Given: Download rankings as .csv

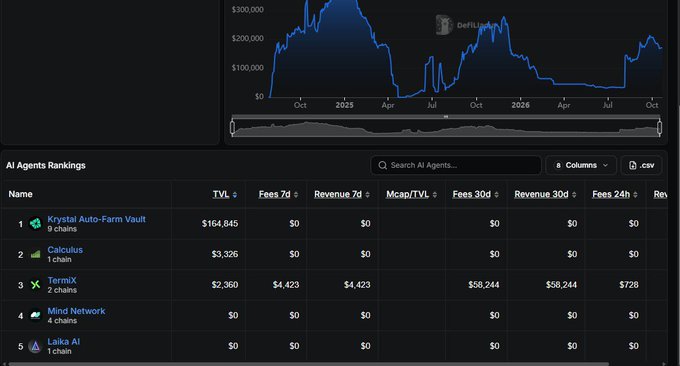Looking at the screenshot, I should tap(641, 165).
